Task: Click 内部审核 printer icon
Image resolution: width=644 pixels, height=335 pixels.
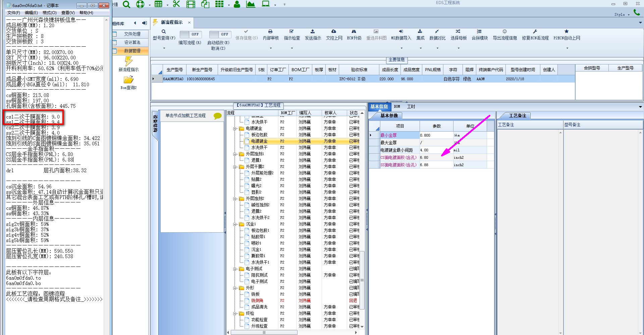Action: click(270, 32)
